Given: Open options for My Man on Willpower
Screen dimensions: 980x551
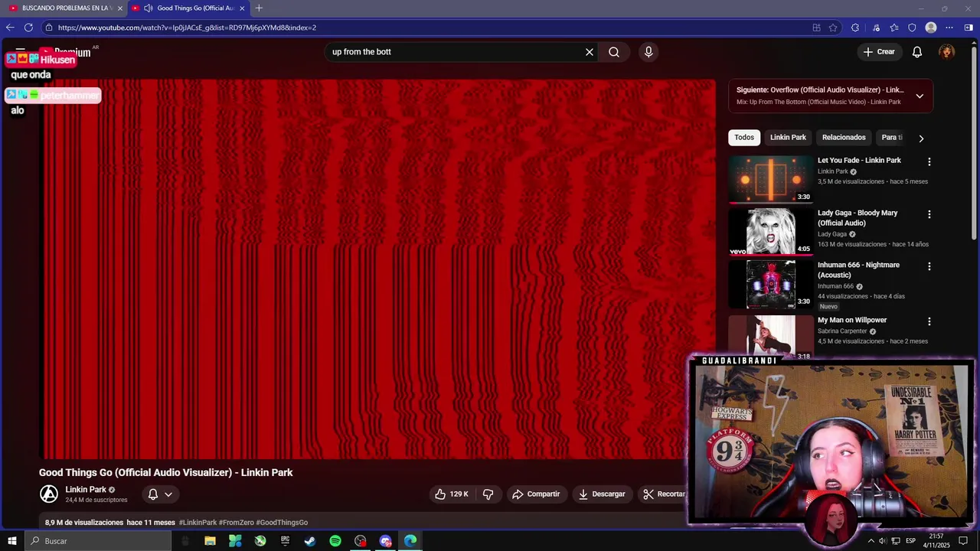Looking at the screenshot, I should point(929,321).
